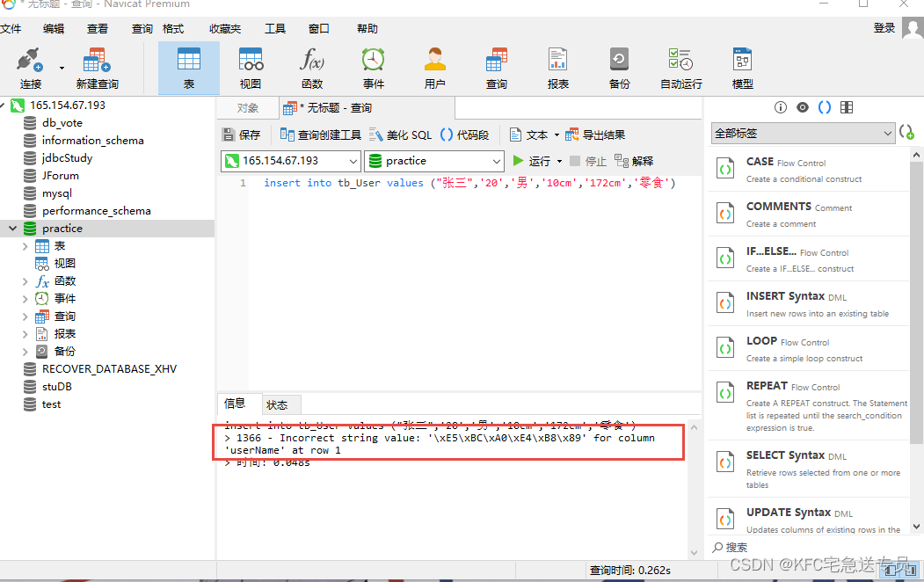Toggle the () code bracket view icon
The image size is (924, 582).
point(824,106)
